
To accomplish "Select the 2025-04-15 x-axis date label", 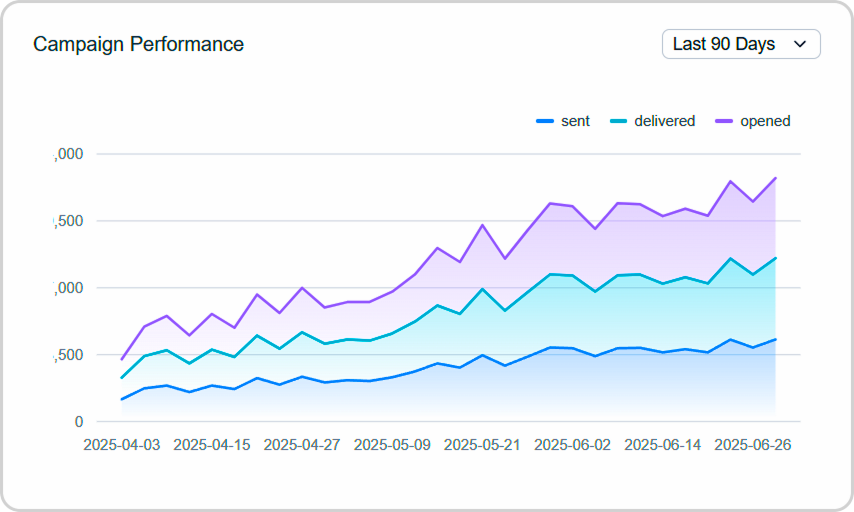I will click(212, 445).
